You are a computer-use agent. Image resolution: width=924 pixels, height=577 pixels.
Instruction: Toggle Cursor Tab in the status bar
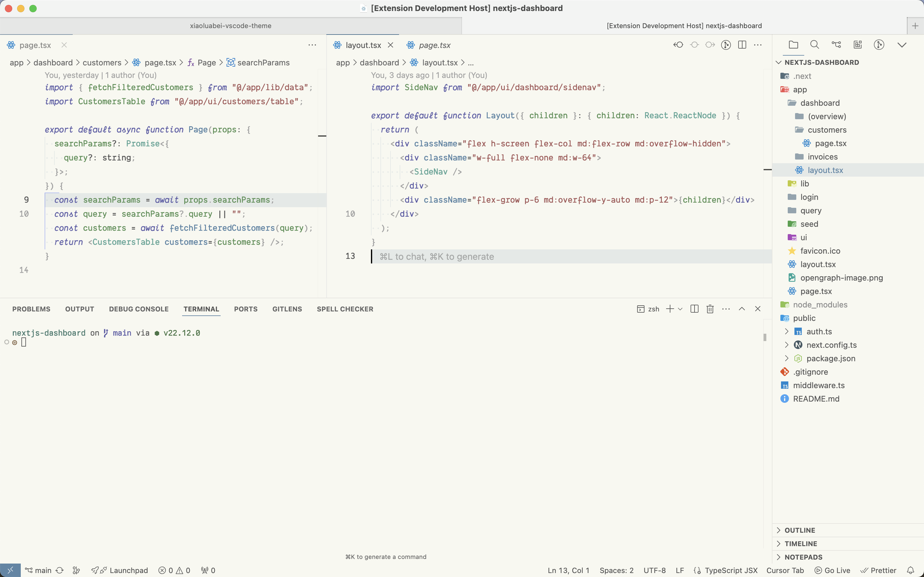point(785,570)
